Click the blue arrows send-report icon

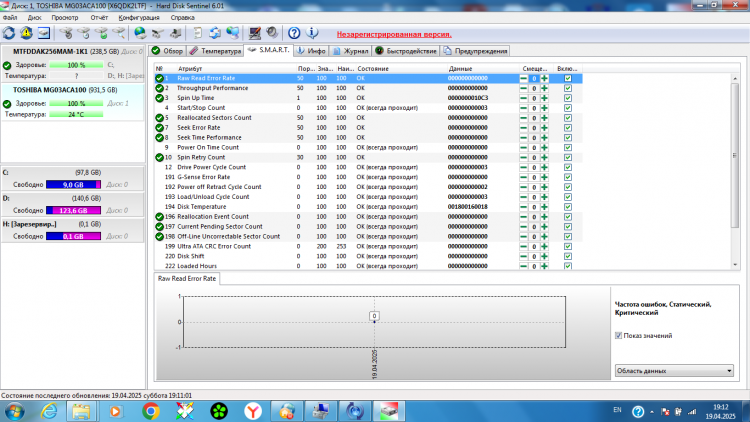215,33
